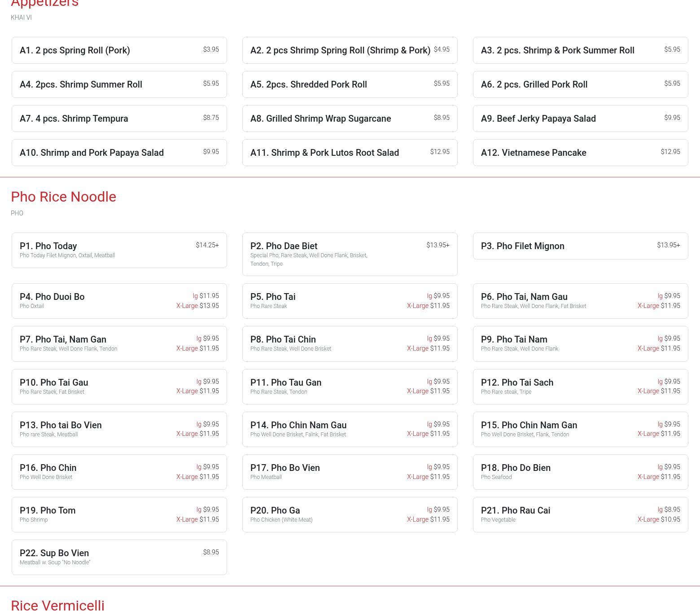Click A4. 2pcs. Shrimp Summer Roll

coord(119,84)
